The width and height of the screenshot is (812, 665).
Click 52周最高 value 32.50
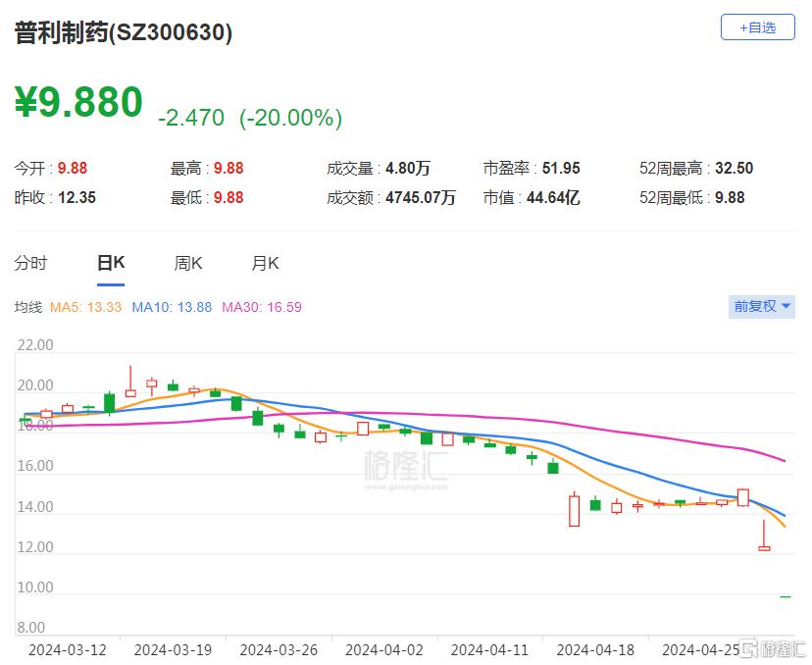pyautogui.click(x=734, y=168)
